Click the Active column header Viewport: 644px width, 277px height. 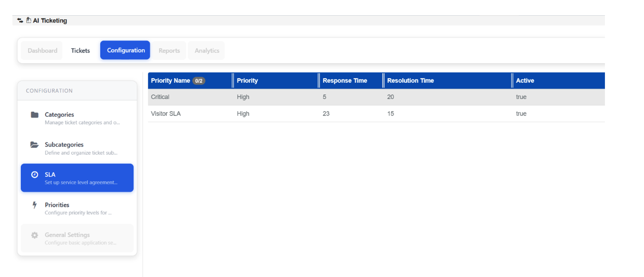525,80
